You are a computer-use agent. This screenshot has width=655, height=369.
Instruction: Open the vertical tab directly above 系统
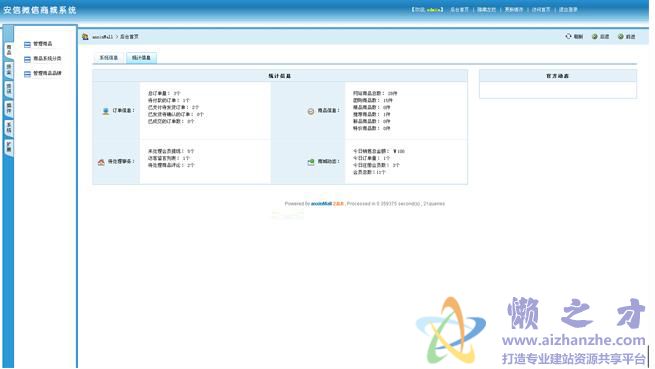pos(9,108)
